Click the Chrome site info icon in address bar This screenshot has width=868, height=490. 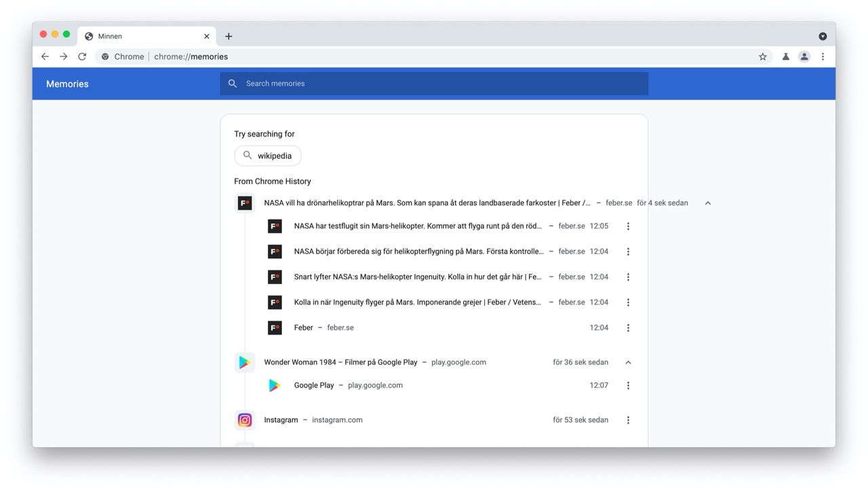coord(105,57)
